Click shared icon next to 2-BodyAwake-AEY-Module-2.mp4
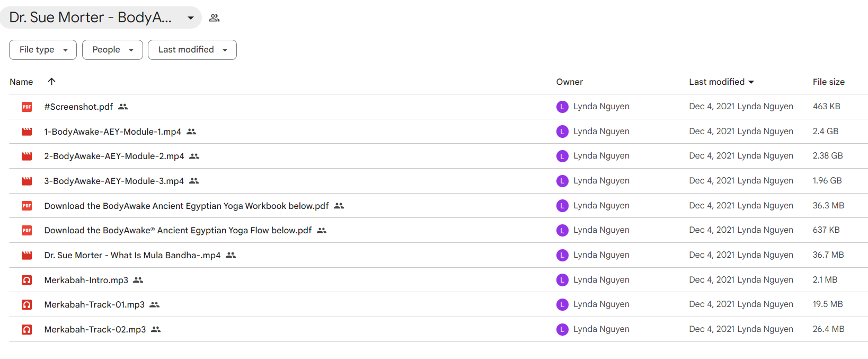Viewport: 868px width, 359px height. 194,156
